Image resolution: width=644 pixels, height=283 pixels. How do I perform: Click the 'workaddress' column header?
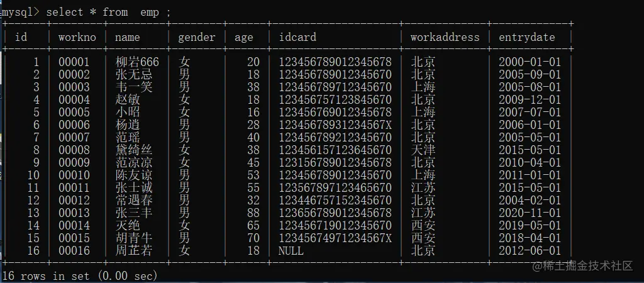(x=445, y=37)
